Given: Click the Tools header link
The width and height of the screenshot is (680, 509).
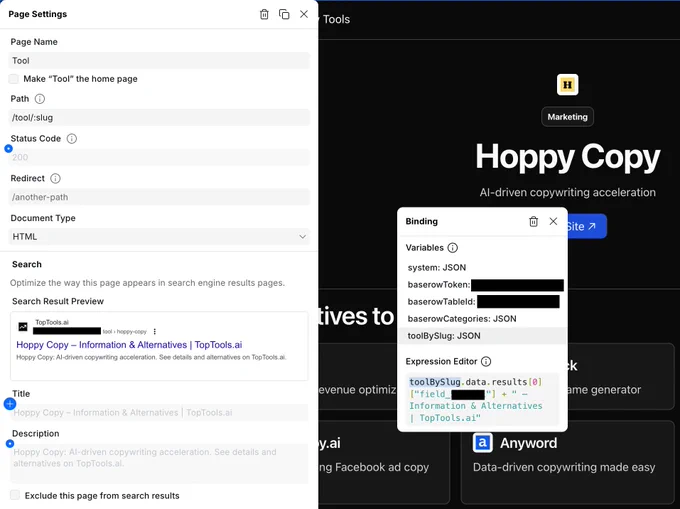Looking at the screenshot, I should point(336,20).
